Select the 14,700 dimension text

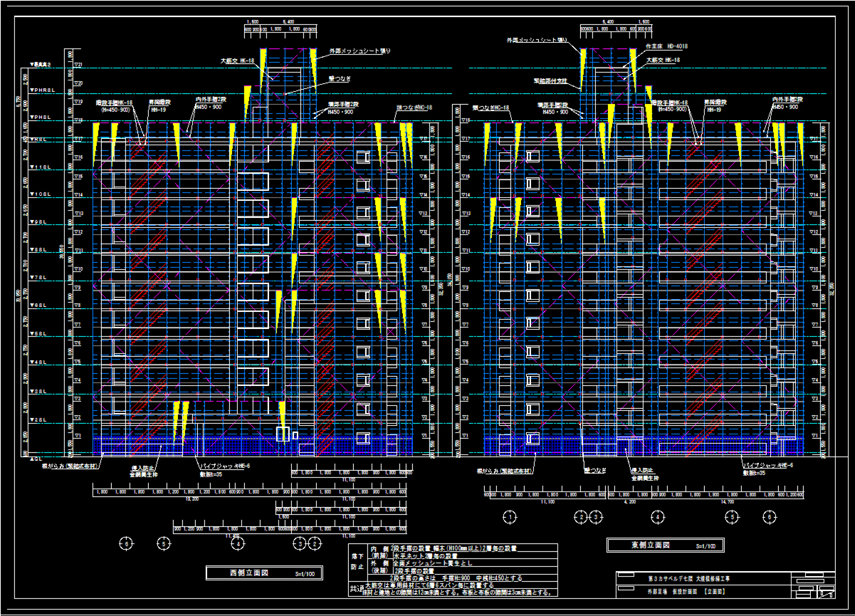[x=728, y=502]
